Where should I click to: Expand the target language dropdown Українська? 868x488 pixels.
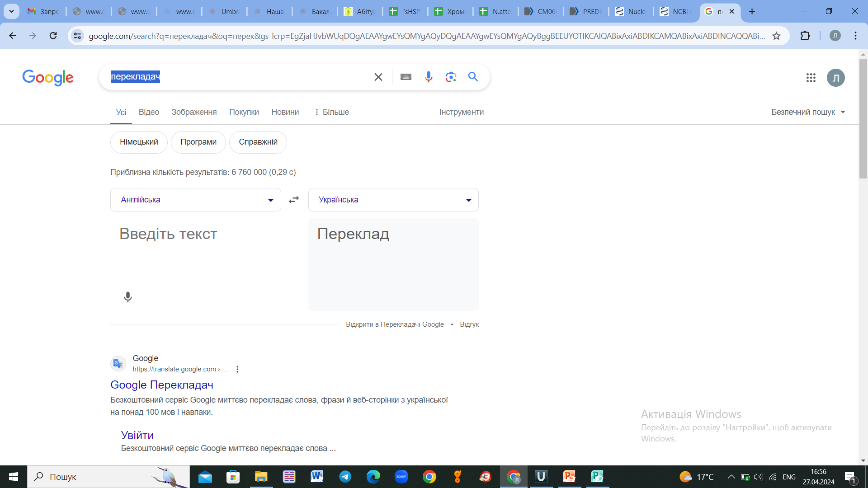coord(393,200)
